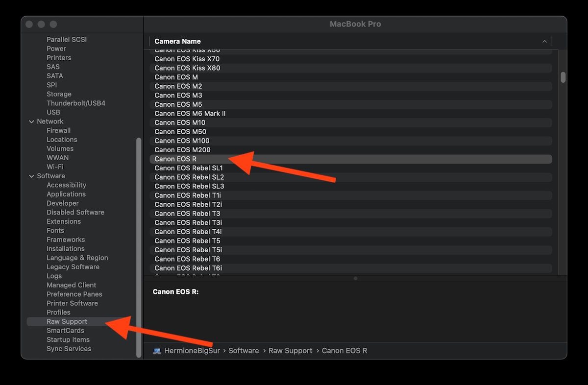Select Fonts in the sidebar
This screenshot has width=588, height=385.
[x=55, y=230]
